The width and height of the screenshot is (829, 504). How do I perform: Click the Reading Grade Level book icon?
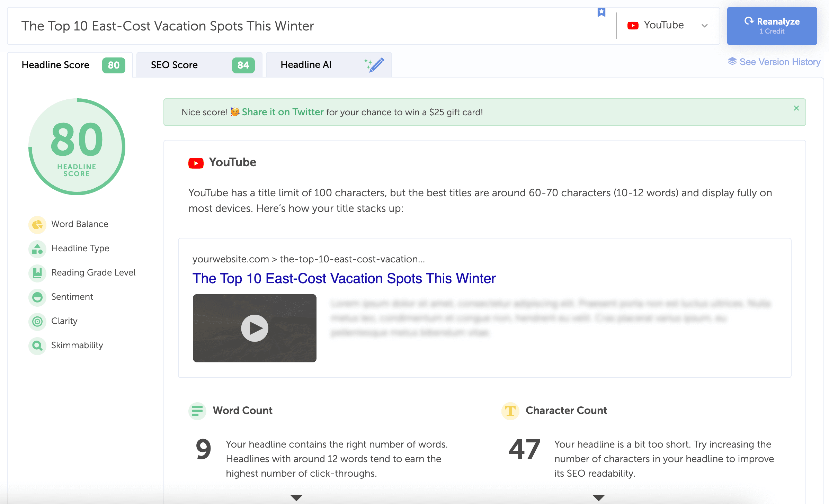tap(37, 273)
